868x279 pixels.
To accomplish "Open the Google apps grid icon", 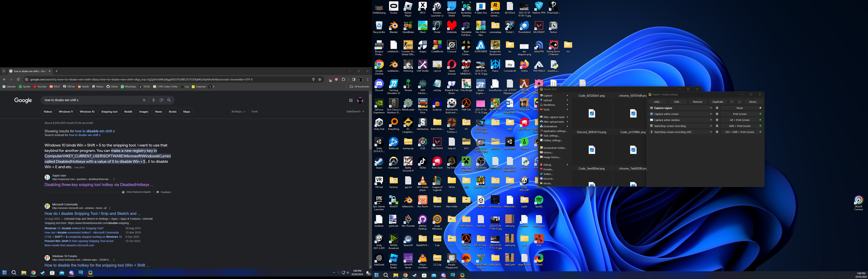I will 351,100.
